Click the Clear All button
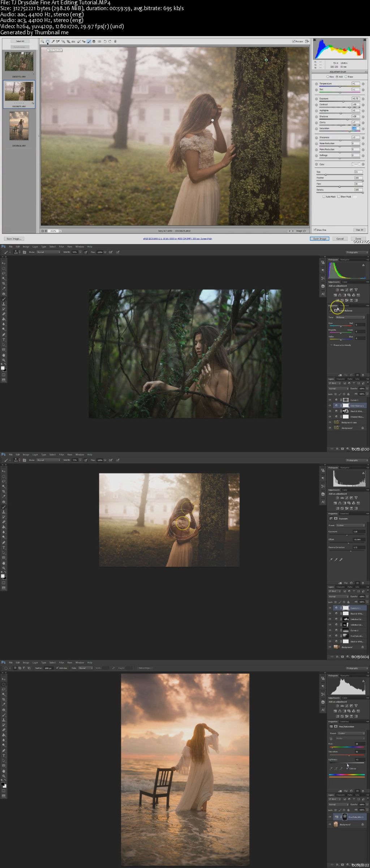Image resolution: width=370 pixels, height=868 pixels. [359, 230]
